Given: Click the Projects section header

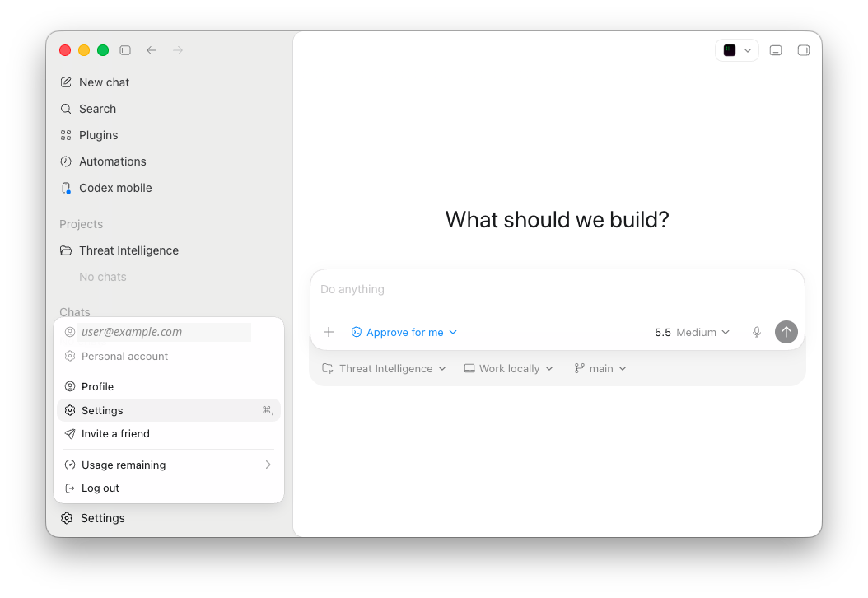Looking at the screenshot, I should tap(82, 224).
